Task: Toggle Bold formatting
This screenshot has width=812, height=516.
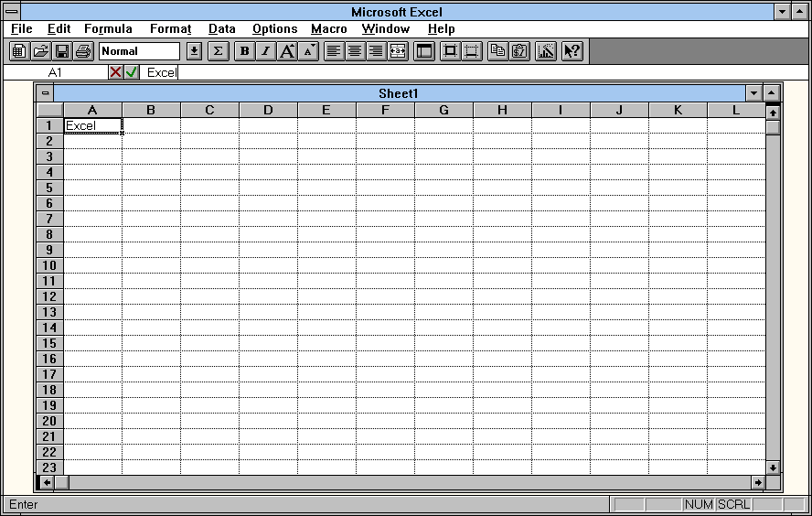Action: pos(245,50)
